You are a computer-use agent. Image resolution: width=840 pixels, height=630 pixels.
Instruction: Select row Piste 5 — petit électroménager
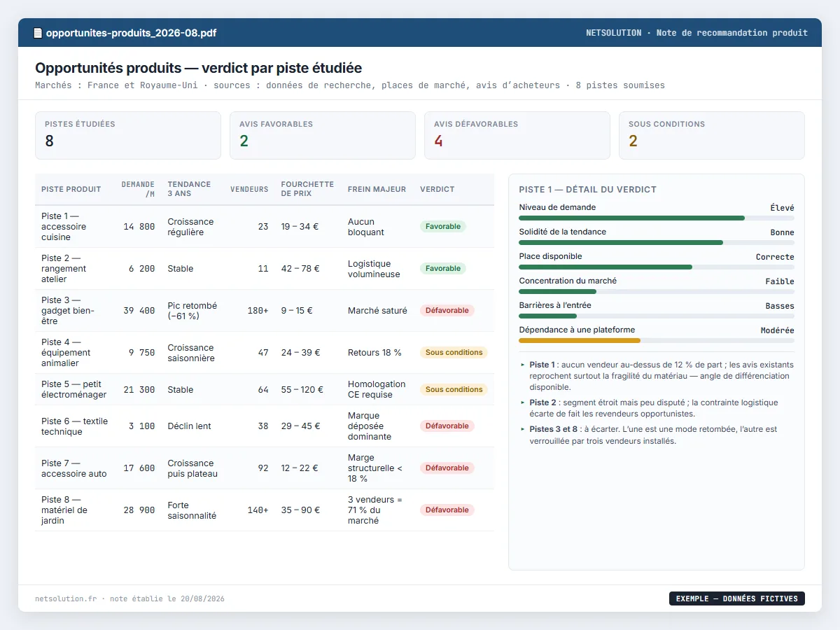click(265, 389)
